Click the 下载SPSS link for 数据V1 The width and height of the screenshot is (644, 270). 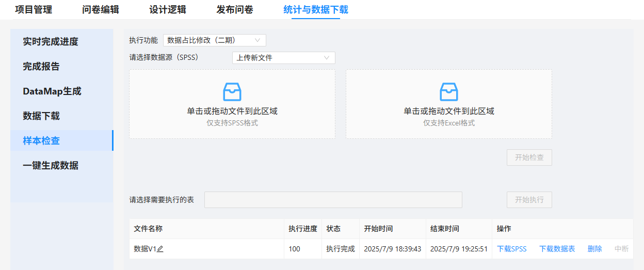pyautogui.click(x=512, y=249)
